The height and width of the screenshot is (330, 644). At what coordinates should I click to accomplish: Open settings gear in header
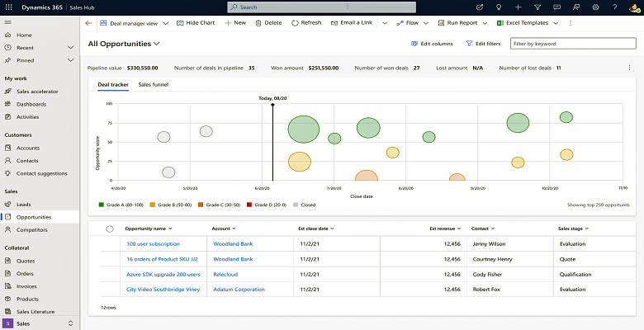tap(595, 7)
